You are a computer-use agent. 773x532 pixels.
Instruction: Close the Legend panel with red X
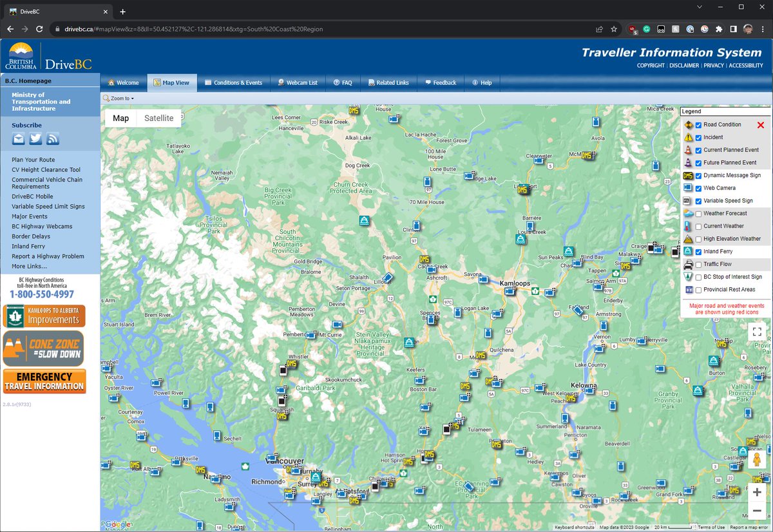(761, 125)
